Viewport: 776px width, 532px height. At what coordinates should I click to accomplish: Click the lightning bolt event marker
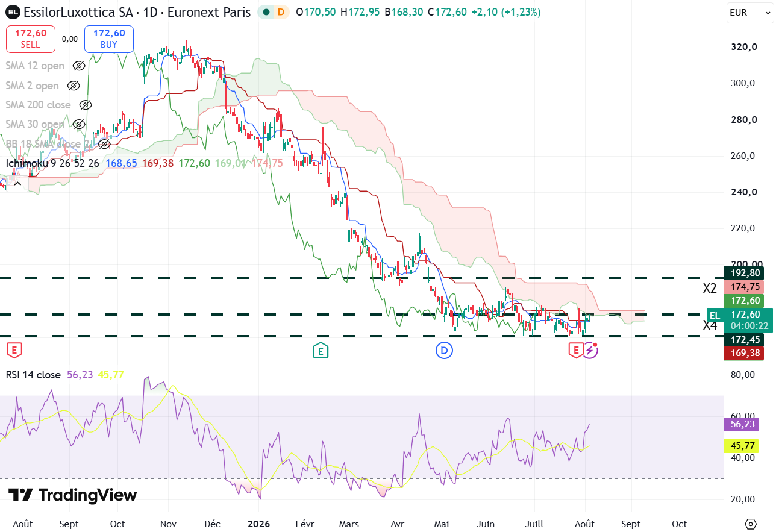[590, 350]
